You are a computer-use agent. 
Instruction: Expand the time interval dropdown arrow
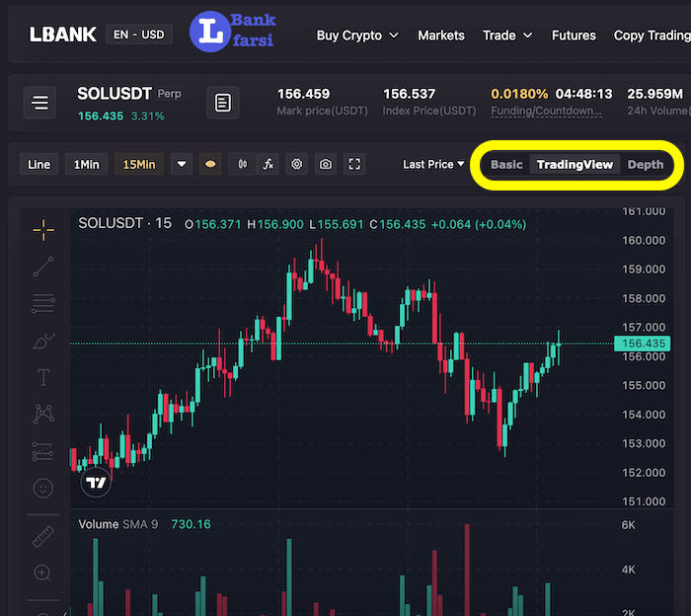tap(181, 165)
